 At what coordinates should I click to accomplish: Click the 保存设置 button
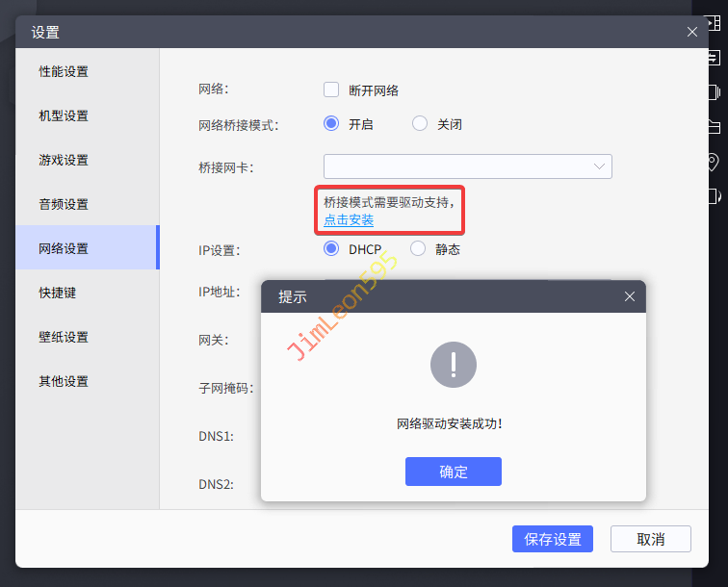coord(553,539)
